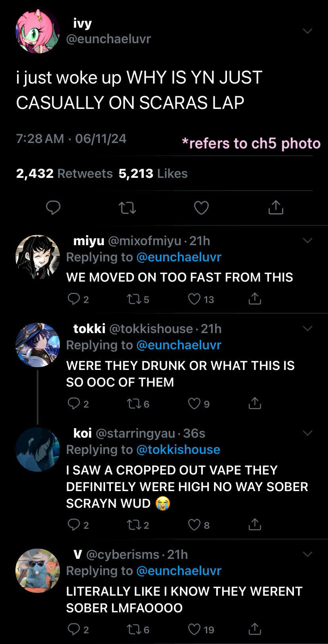Viewport: 328px width, 644px height.
Task: Open more options chevron on koi's reply
Action: point(307,433)
